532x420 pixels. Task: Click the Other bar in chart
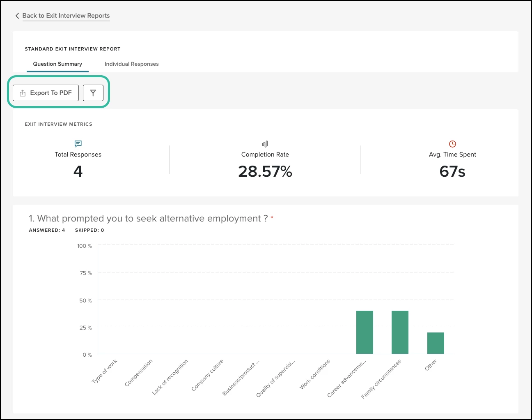[436, 343]
